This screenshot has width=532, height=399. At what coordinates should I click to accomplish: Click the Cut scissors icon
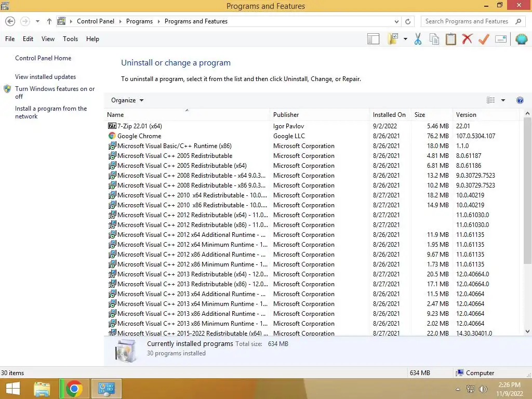pos(418,39)
